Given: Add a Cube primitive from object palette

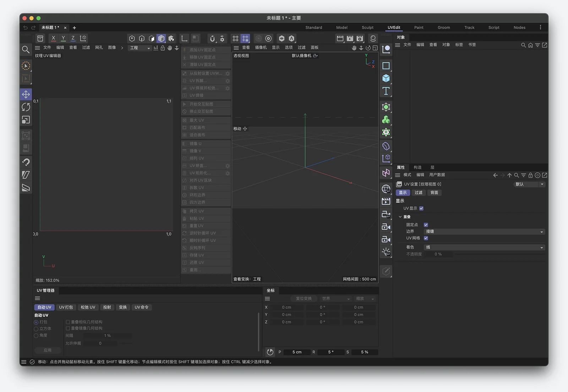Looking at the screenshot, I should [x=386, y=78].
